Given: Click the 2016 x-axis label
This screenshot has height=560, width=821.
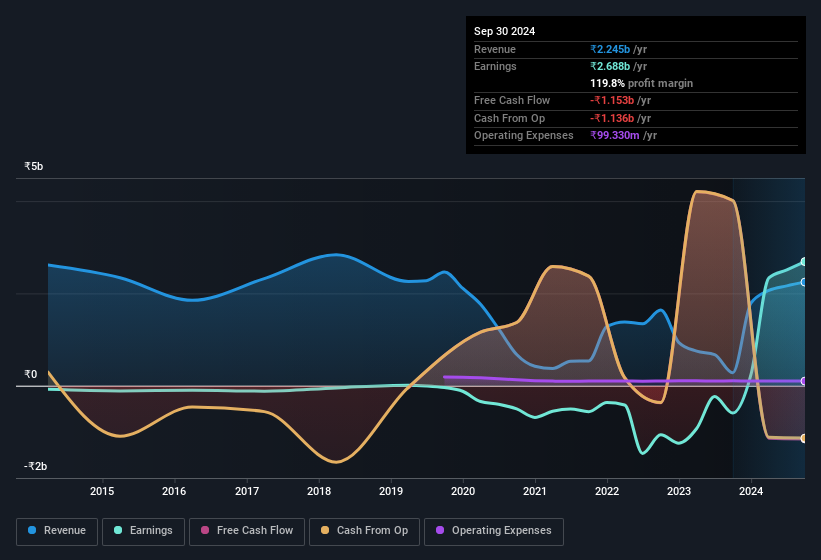Looking at the screenshot, I should (x=174, y=491).
